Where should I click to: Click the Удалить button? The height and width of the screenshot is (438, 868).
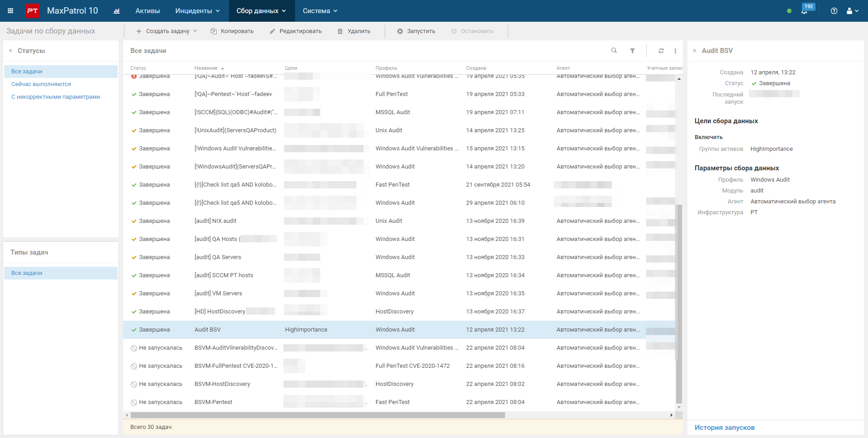(354, 31)
